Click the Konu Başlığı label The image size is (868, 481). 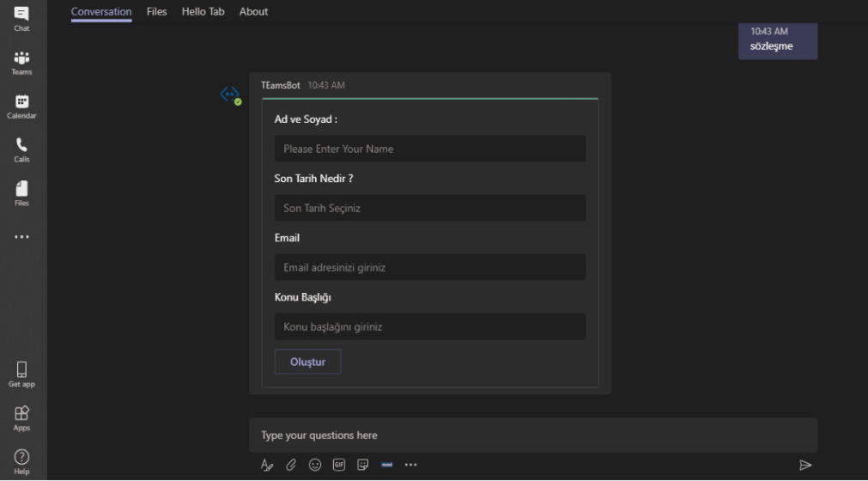pos(303,297)
